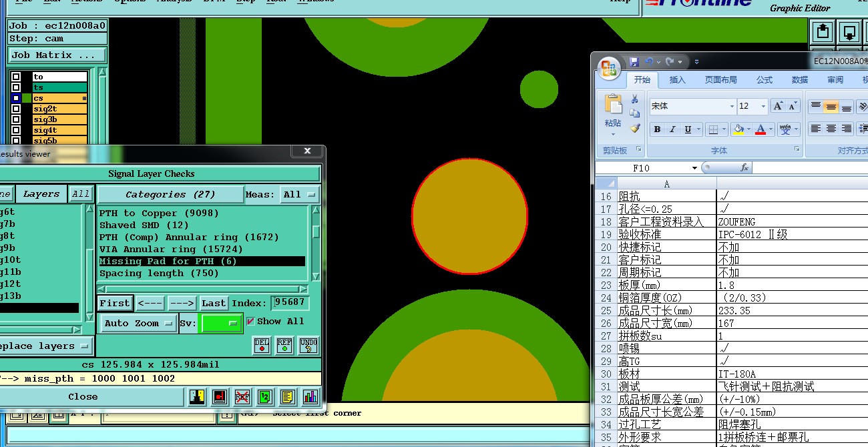
Task: Toggle the sig2t layer checkbox
Action: click(16, 109)
